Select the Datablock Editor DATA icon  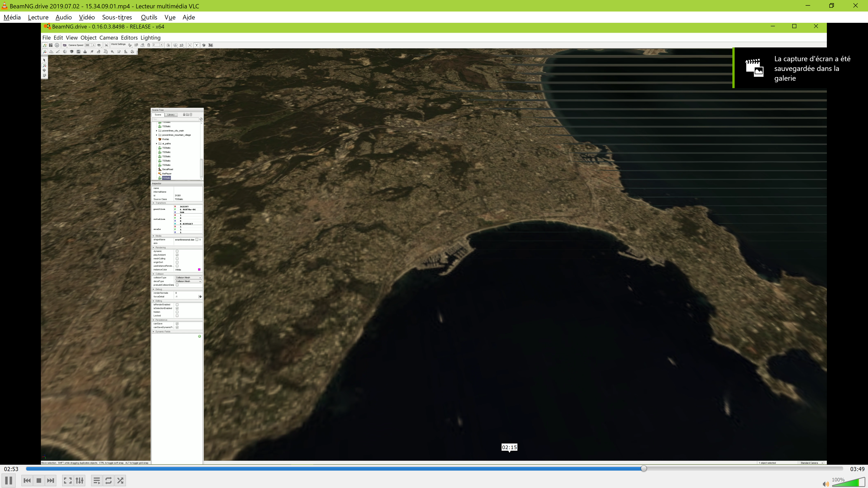78,52
